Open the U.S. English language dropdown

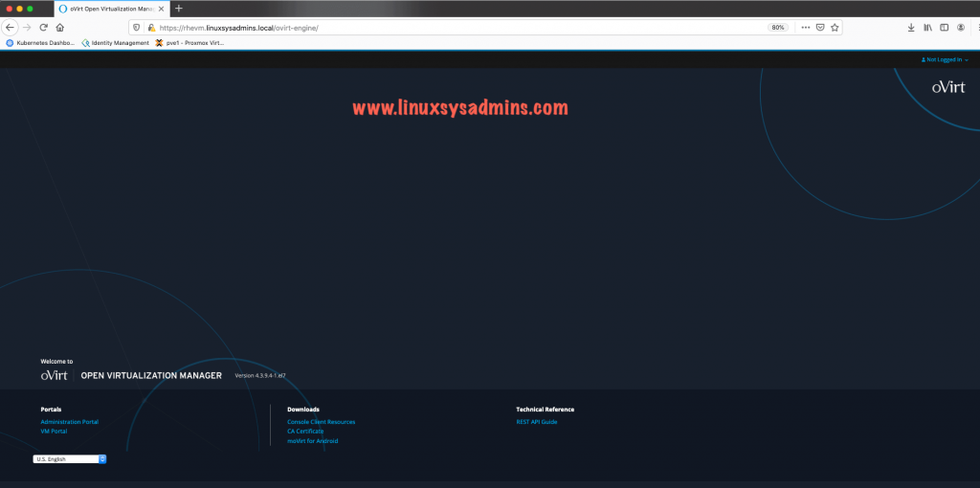point(70,459)
